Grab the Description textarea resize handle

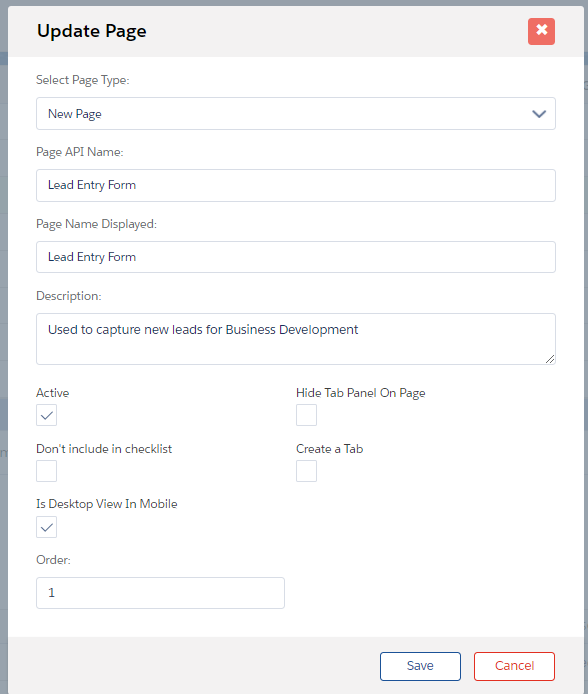[550, 359]
